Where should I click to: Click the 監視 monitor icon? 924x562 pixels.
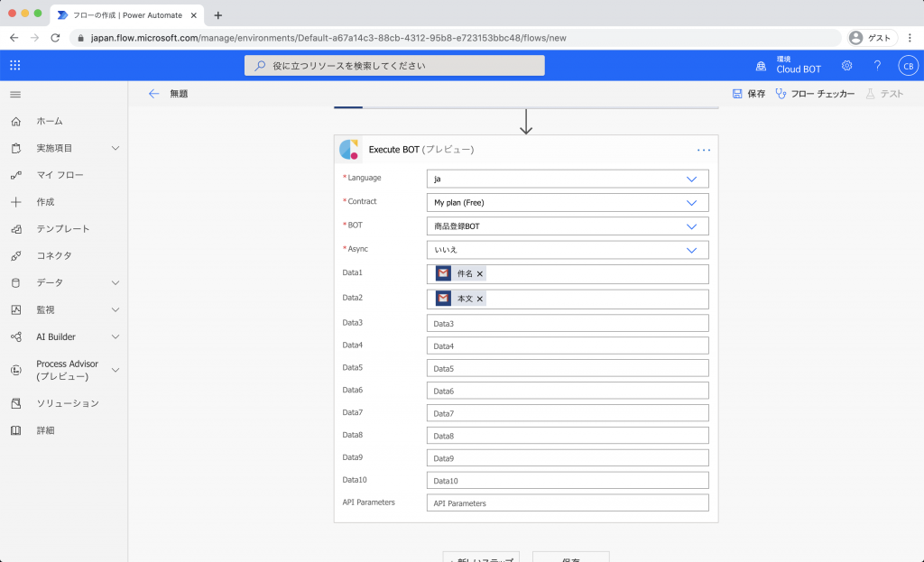coord(16,309)
